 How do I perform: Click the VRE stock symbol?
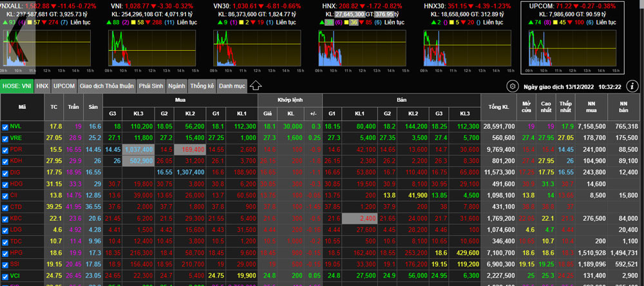point(17,138)
